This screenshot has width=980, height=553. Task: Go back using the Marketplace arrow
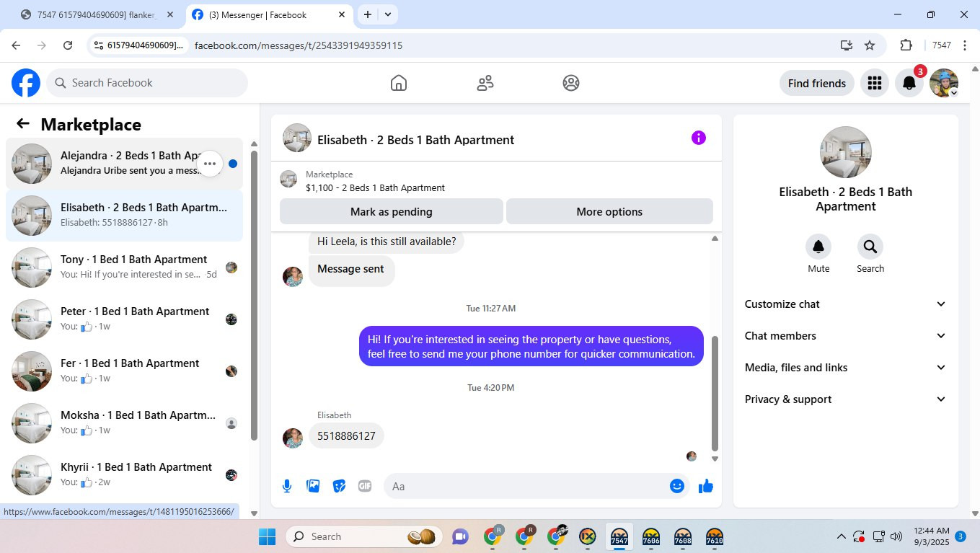click(23, 124)
